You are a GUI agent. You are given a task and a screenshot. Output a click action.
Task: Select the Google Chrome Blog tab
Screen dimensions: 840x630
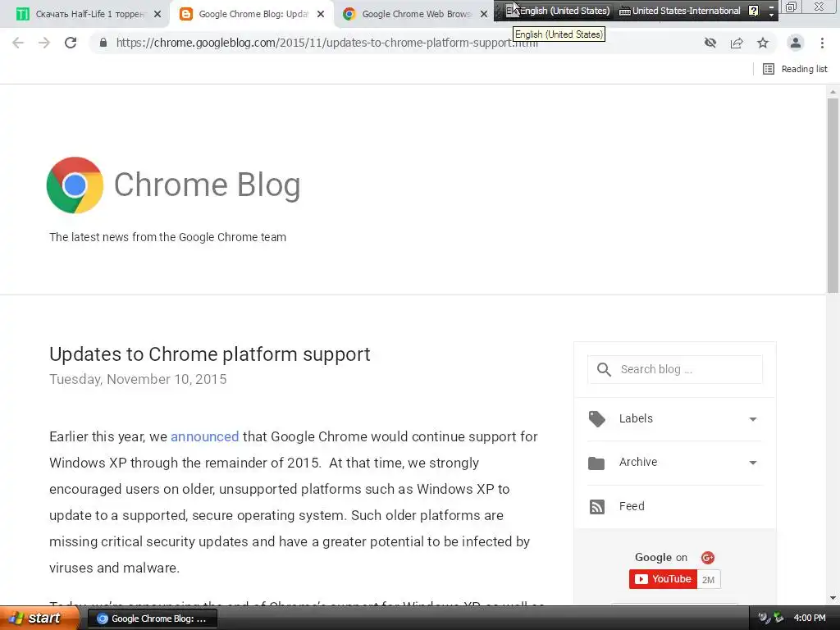tap(253, 14)
